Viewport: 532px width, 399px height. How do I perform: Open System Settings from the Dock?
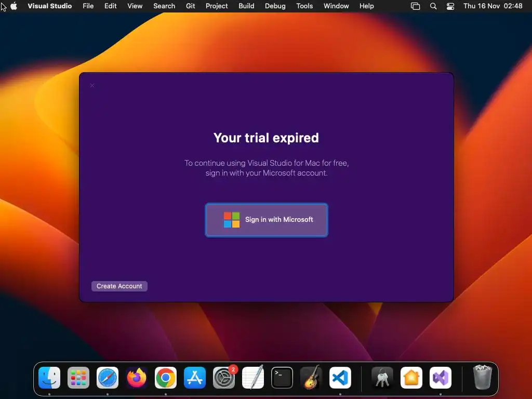point(224,378)
